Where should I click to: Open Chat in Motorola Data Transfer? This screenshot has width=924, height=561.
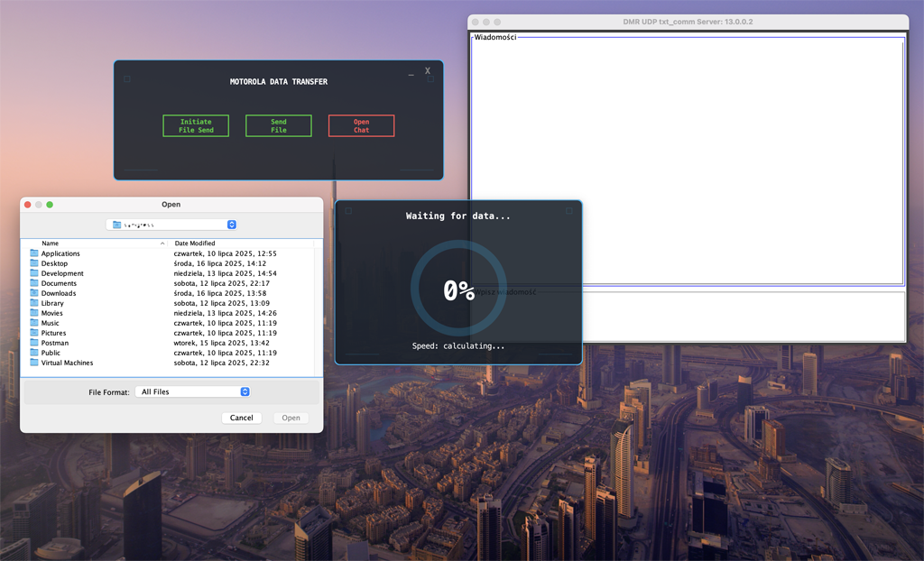pos(361,125)
